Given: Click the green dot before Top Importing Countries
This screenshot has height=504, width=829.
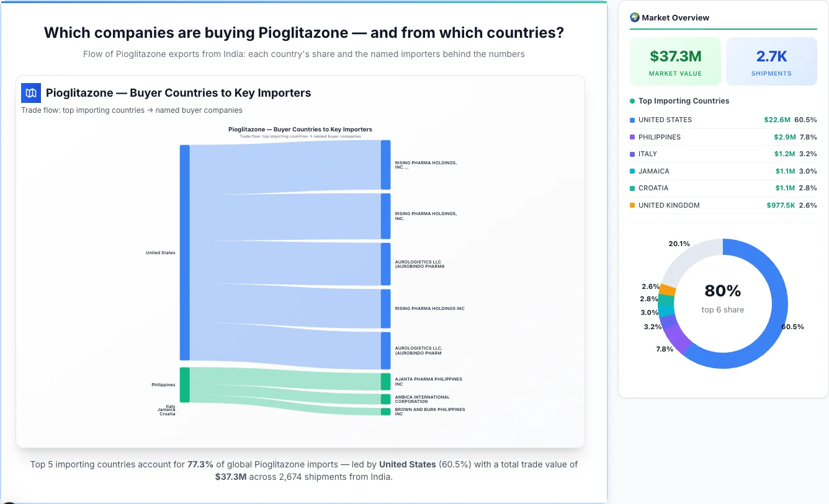Looking at the screenshot, I should coord(633,101).
